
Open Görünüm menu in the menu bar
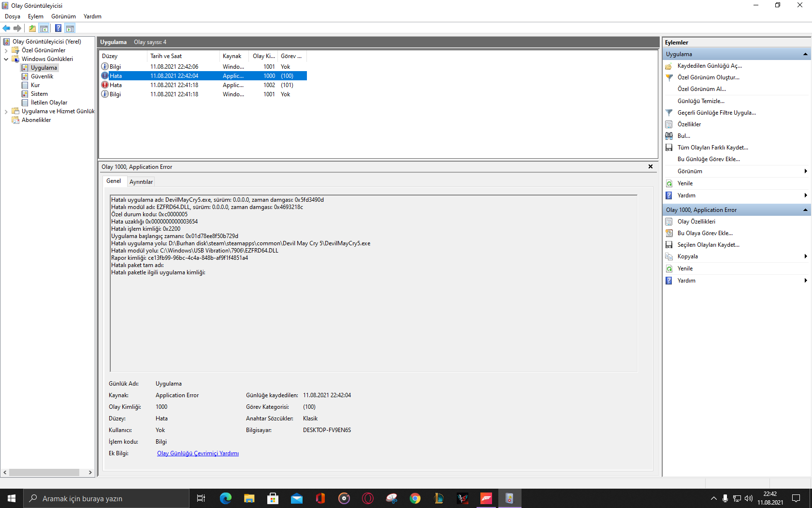tap(64, 16)
